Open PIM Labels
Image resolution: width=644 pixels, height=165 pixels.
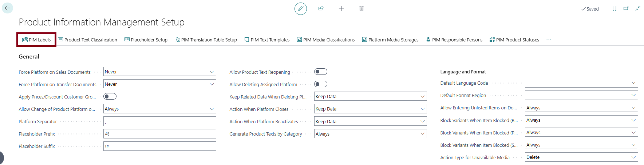pyautogui.click(x=36, y=40)
